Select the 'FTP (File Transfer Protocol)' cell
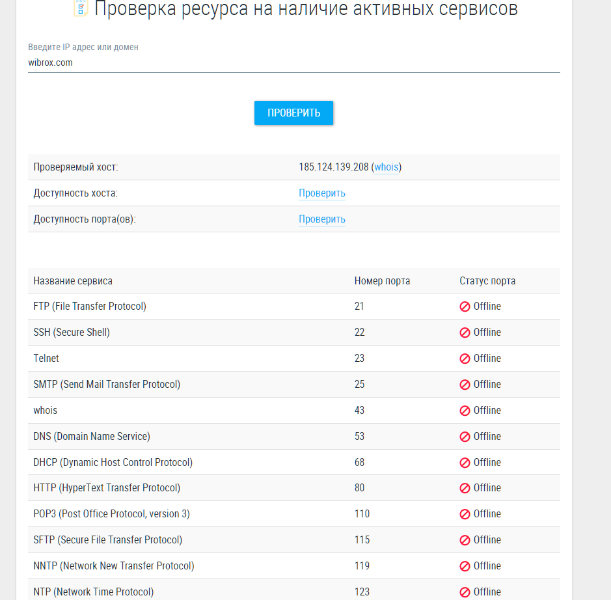 [90, 306]
